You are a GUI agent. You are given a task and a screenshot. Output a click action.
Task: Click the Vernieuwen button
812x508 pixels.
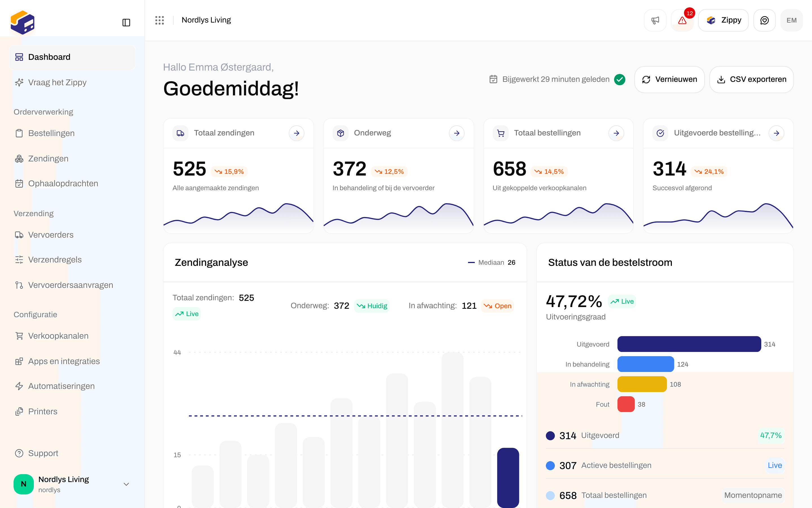669,79
